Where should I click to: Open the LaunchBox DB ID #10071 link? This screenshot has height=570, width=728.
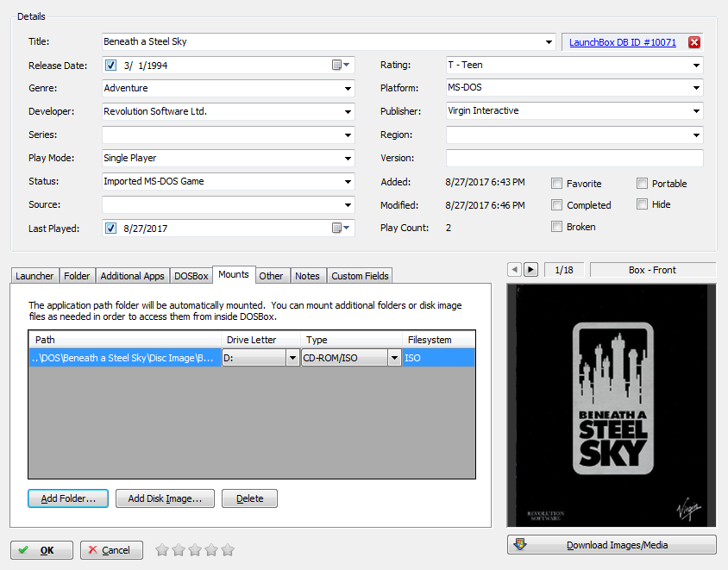click(623, 42)
